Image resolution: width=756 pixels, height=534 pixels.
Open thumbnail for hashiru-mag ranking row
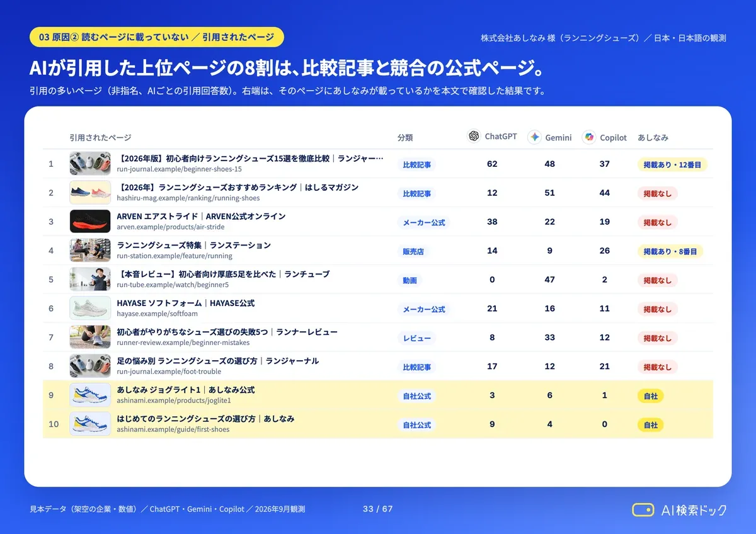(90, 193)
